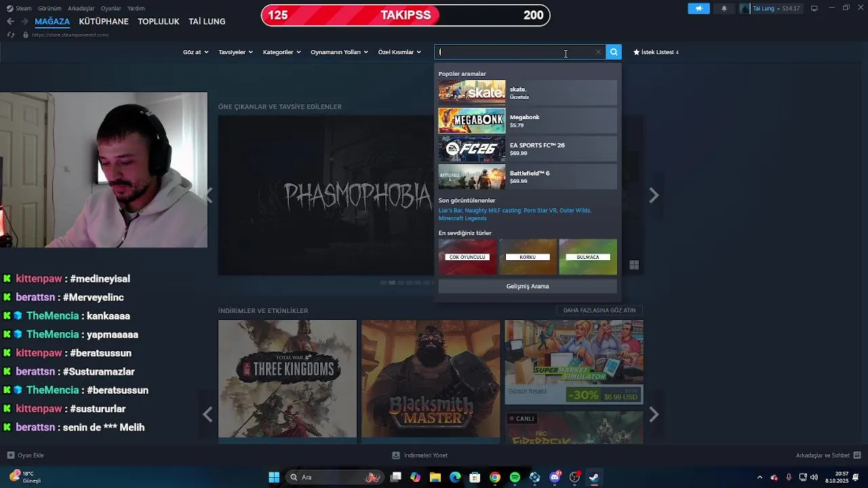Go to previous discounts with left arrow

tap(208, 414)
